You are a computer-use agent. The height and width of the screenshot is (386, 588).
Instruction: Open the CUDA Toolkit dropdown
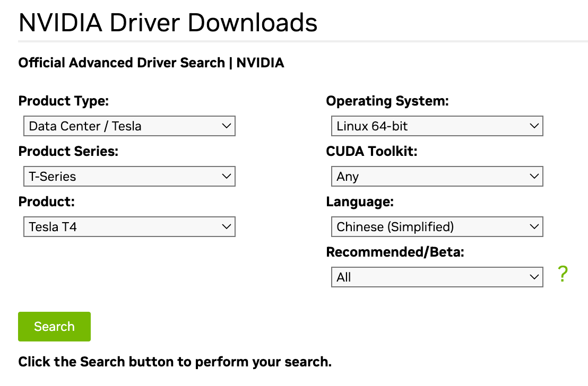[437, 177]
